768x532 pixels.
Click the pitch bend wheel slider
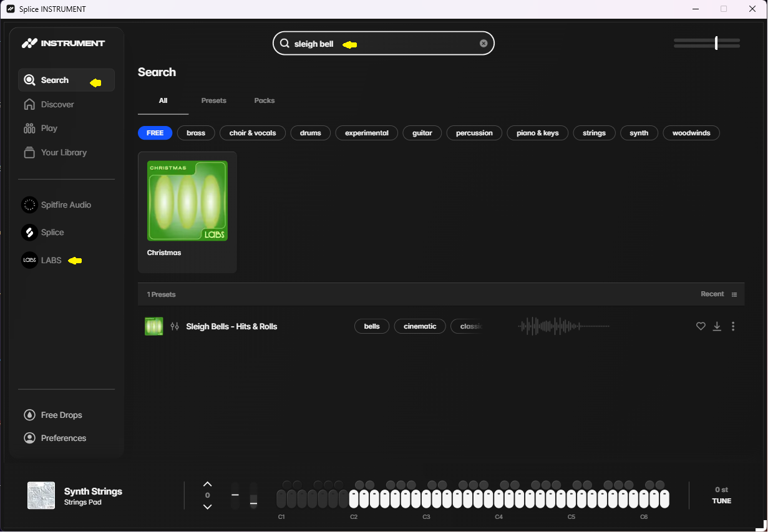pyautogui.click(x=235, y=495)
